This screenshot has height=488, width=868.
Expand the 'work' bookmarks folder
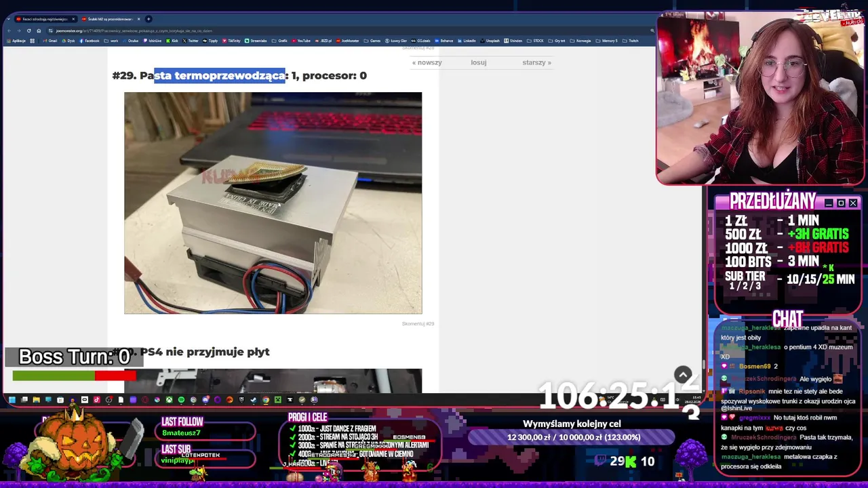pyautogui.click(x=111, y=41)
